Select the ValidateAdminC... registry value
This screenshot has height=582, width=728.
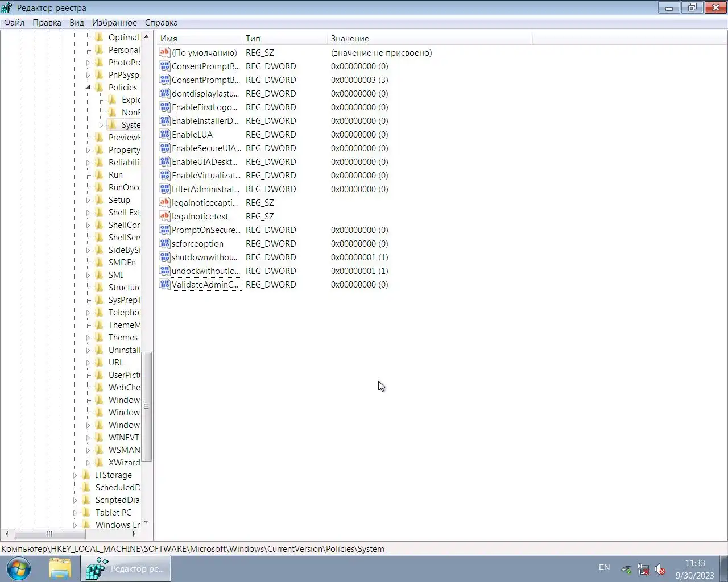[x=205, y=285]
